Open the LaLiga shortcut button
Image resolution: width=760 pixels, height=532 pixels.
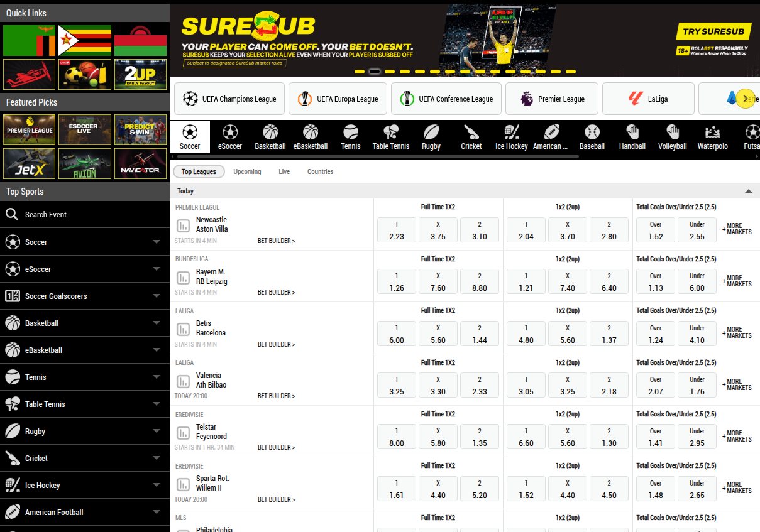click(x=648, y=99)
